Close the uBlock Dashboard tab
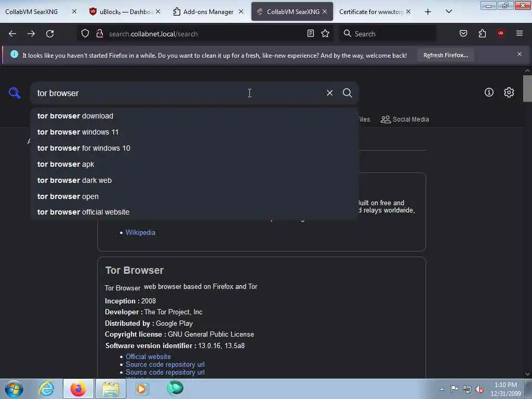Image resolution: width=532 pixels, height=399 pixels. 158,11
